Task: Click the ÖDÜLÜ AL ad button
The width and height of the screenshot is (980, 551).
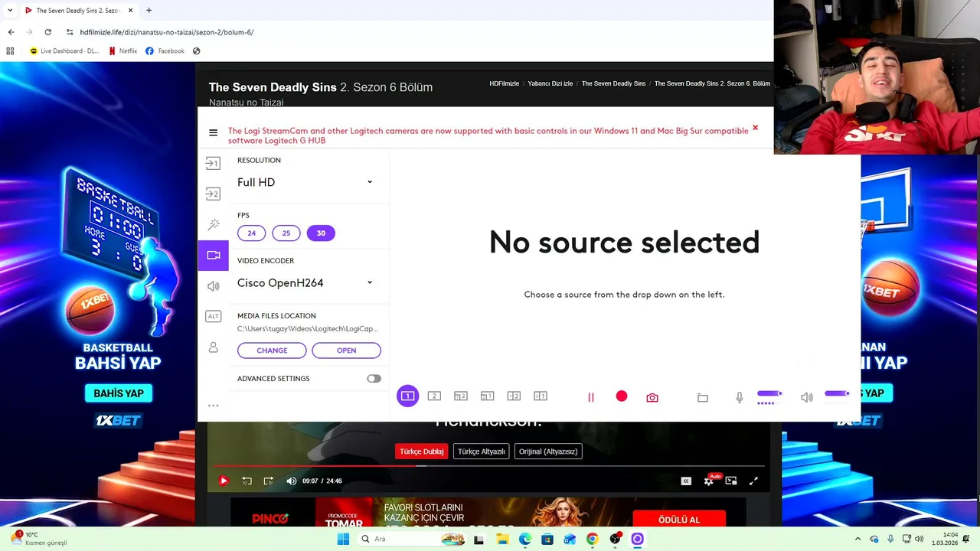Action: coord(679,520)
